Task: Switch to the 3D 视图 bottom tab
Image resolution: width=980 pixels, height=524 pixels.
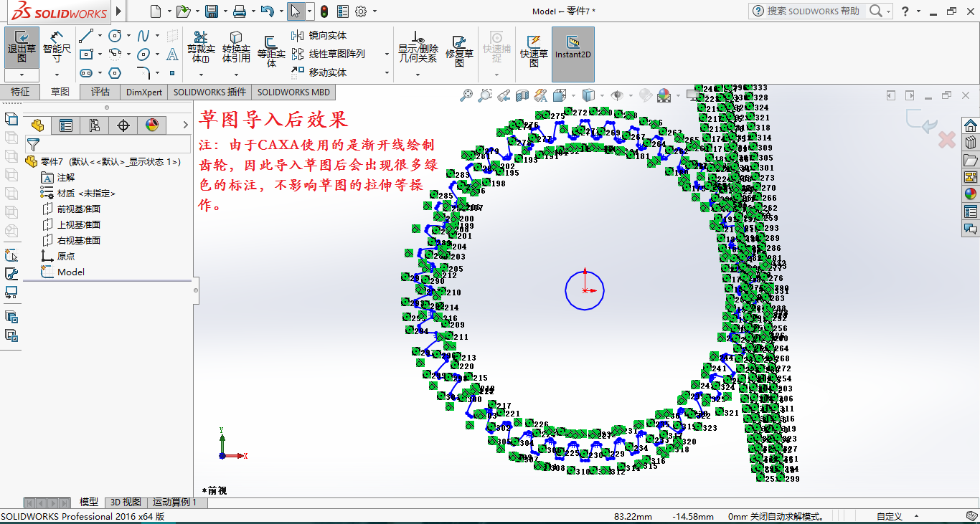Action: [x=126, y=502]
